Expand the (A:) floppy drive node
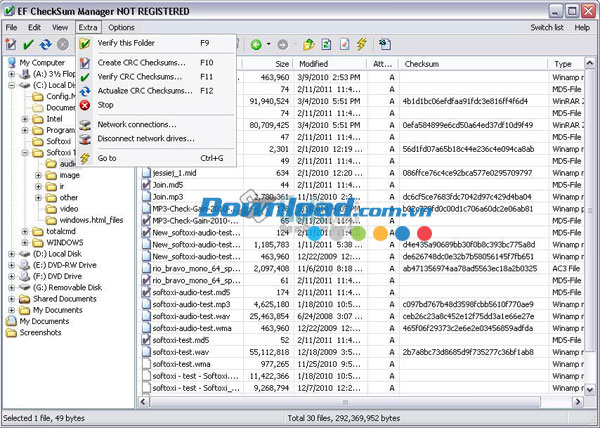 11,74
